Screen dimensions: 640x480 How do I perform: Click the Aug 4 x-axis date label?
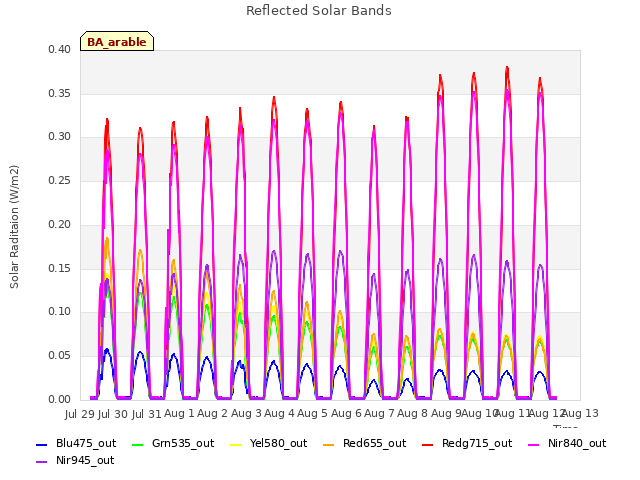[279, 413]
